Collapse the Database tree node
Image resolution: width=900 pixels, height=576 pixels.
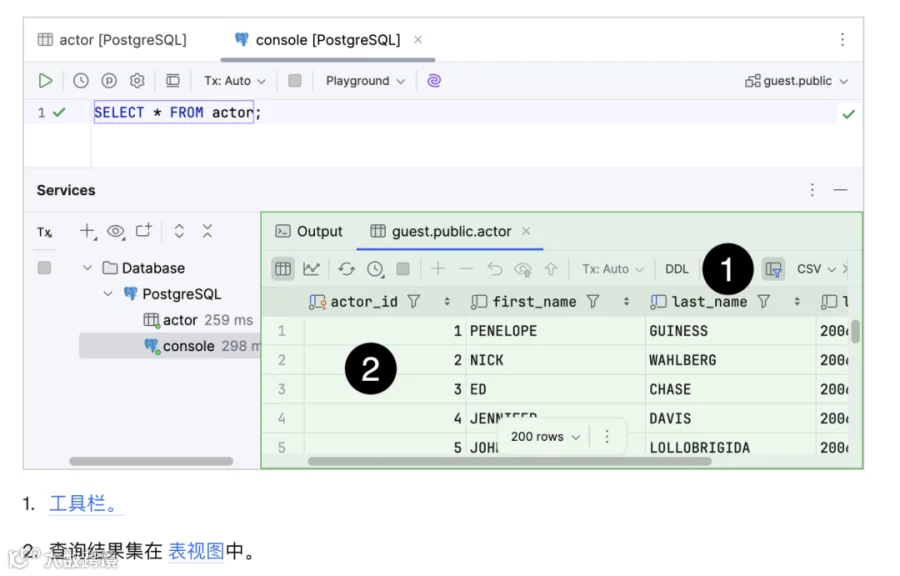click(88, 268)
